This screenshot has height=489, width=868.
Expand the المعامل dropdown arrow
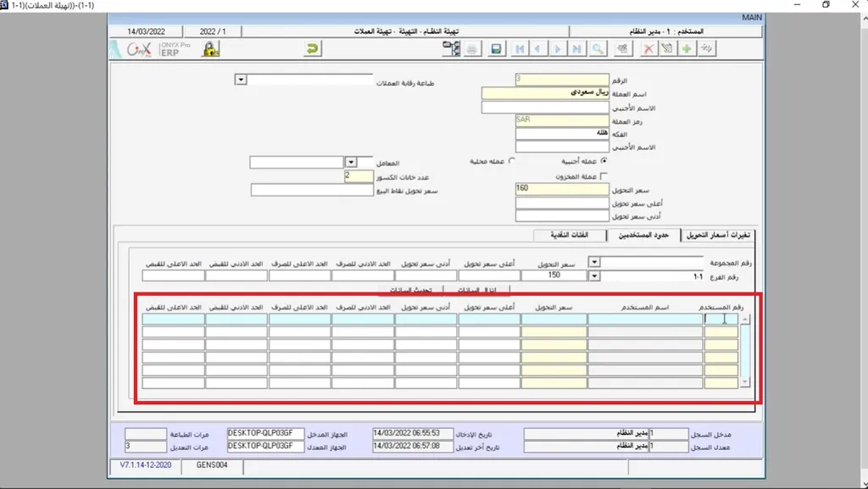point(351,161)
